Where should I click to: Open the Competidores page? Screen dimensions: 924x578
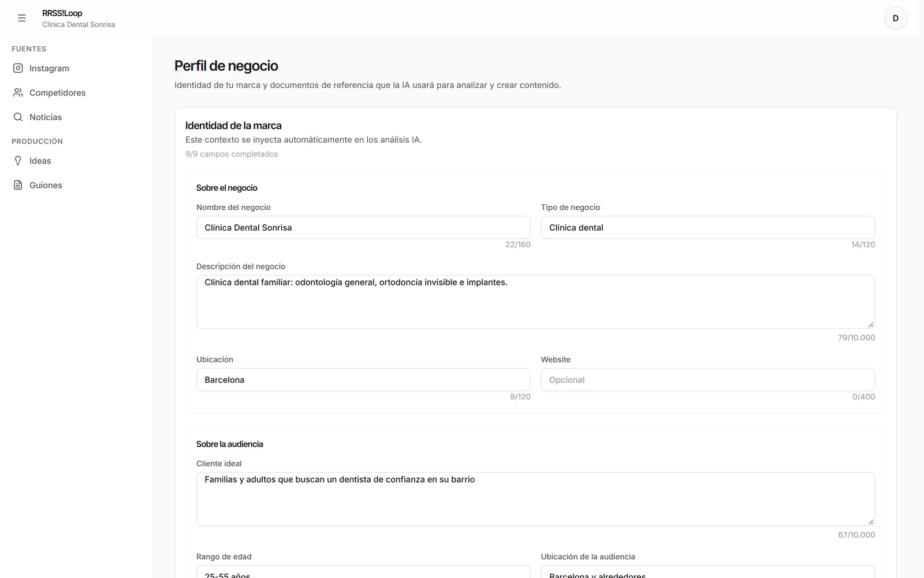click(x=77, y=92)
